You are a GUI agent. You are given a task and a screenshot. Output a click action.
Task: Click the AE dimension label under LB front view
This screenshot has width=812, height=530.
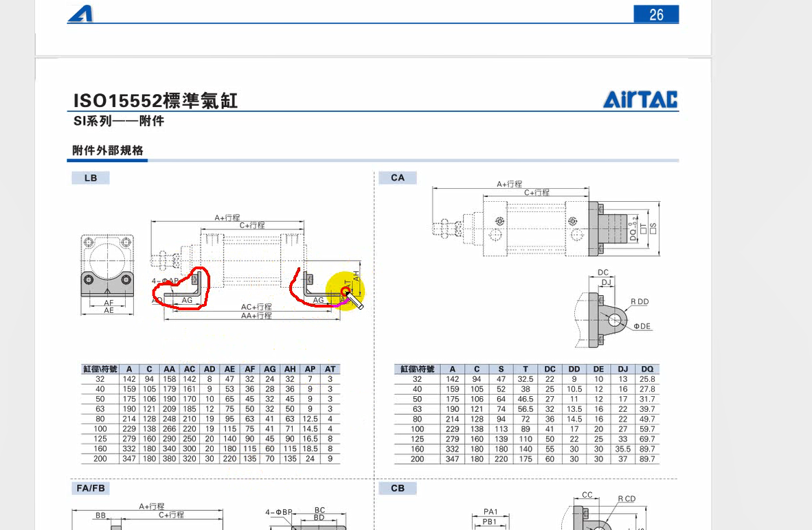coord(109,310)
